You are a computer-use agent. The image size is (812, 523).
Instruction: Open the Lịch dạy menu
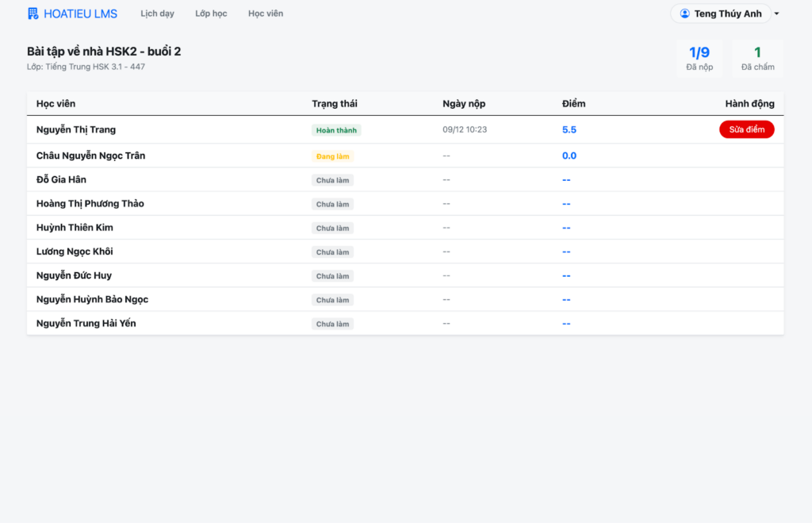(x=157, y=13)
